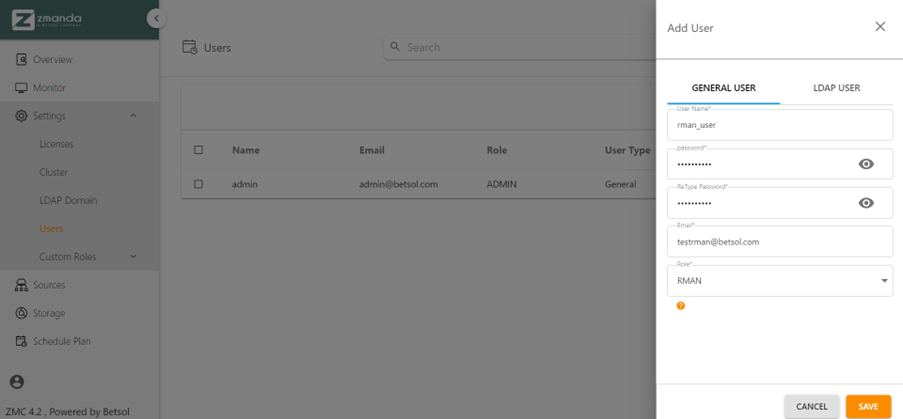The width and height of the screenshot is (903, 419).
Task: Click the Overview icon in sidebar
Action: pos(21,60)
